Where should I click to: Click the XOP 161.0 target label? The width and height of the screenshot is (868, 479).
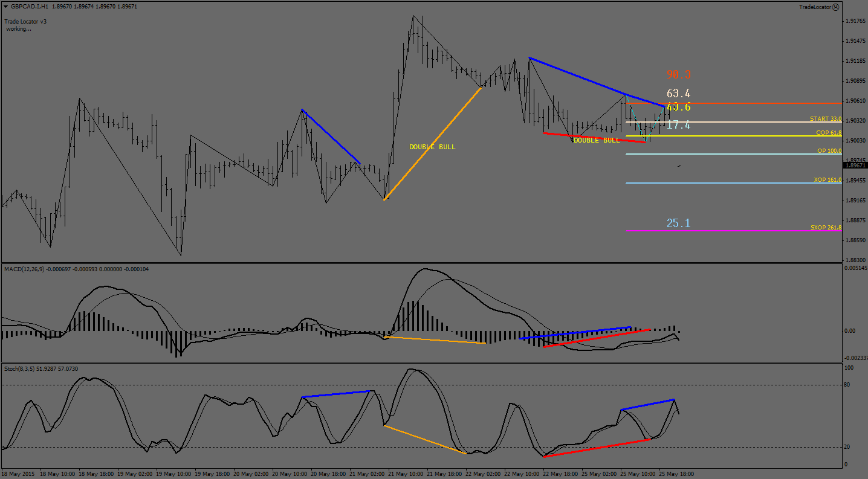828,180
